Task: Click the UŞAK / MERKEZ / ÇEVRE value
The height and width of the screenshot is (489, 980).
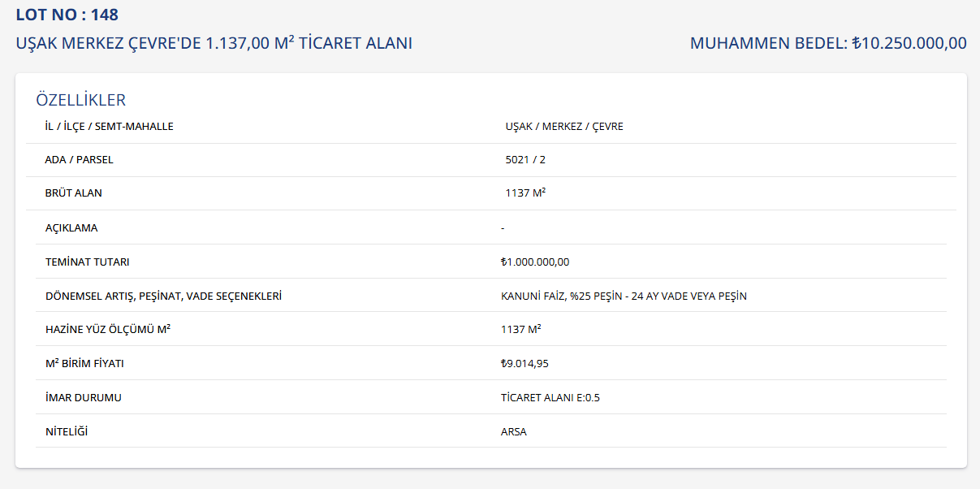Action: coord(564,127)
